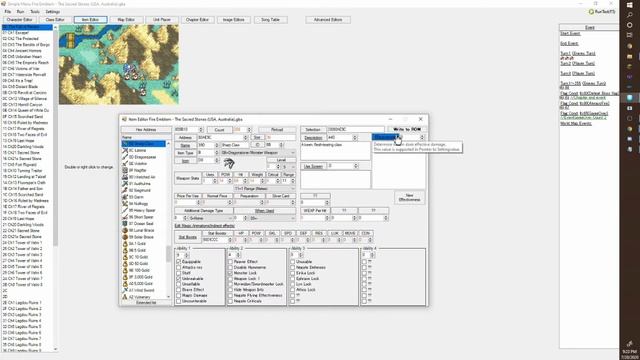Select the Naglfar tome icon in item list
The width and height of the screenshot is (640, 360).
click(125, 171)
